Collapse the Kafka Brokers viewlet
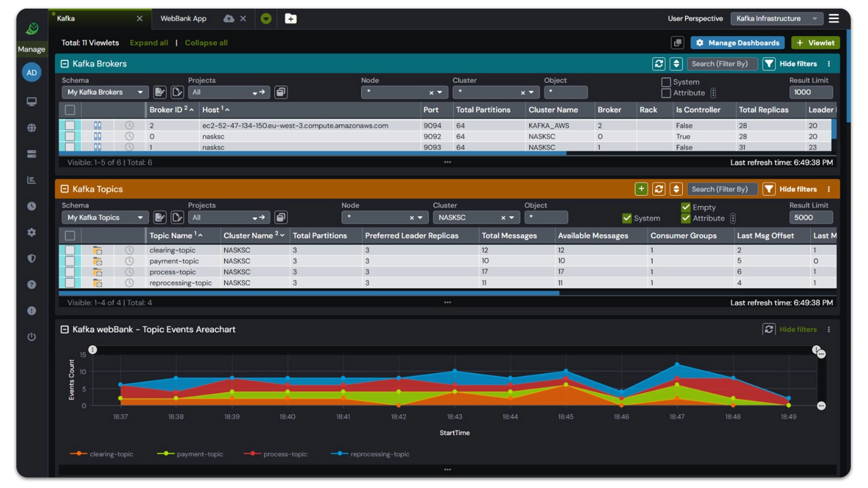Viewport: 868px width, 488px height. pyautogui.click(x=65, y=64)
